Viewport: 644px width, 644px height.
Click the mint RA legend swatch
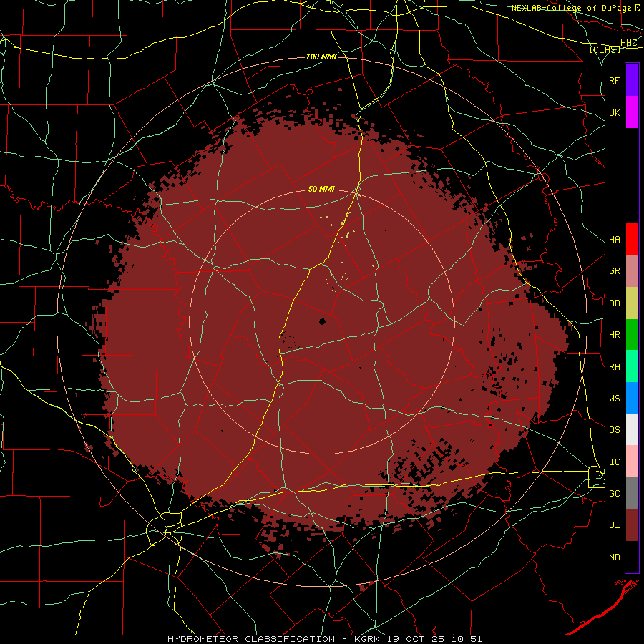(x=632, y=366)
